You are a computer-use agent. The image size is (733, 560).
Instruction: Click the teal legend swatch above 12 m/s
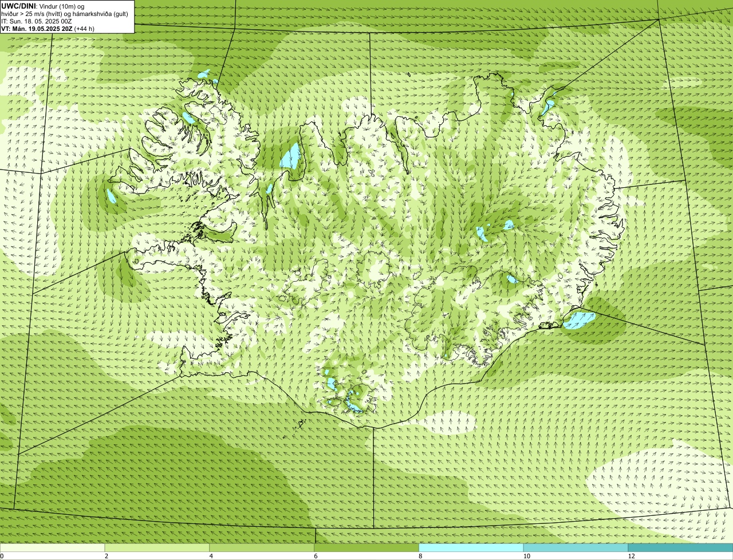680,548
